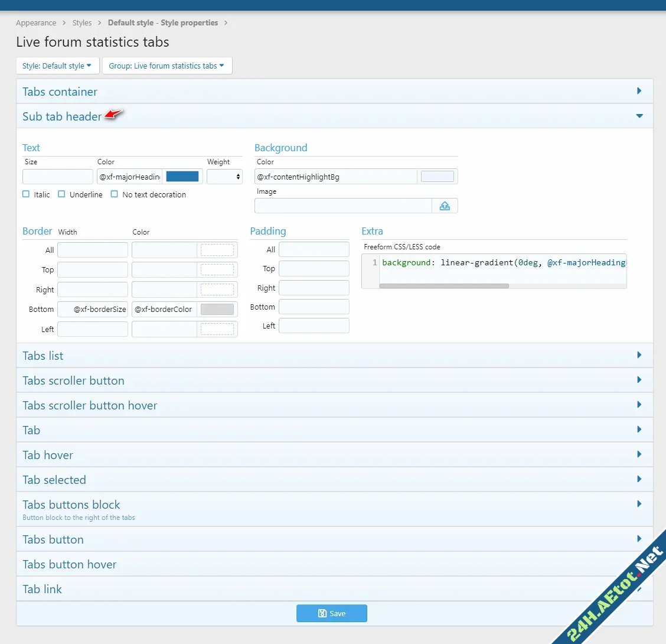Viewport: 666px width, 644px height.
Task: Open the Group: Live forum statistics tabs dropdown
Action: pos(167,66)
